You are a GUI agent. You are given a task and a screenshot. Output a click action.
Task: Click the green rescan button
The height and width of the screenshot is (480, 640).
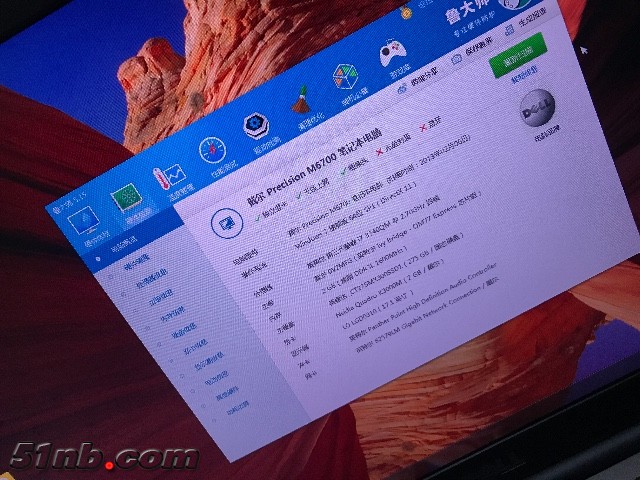pos(518,55)
